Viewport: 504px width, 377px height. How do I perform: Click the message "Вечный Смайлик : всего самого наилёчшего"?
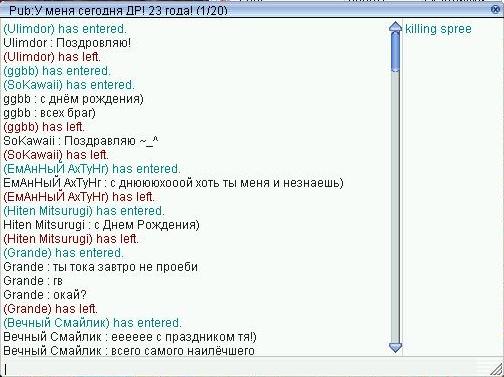pos(129,351)
